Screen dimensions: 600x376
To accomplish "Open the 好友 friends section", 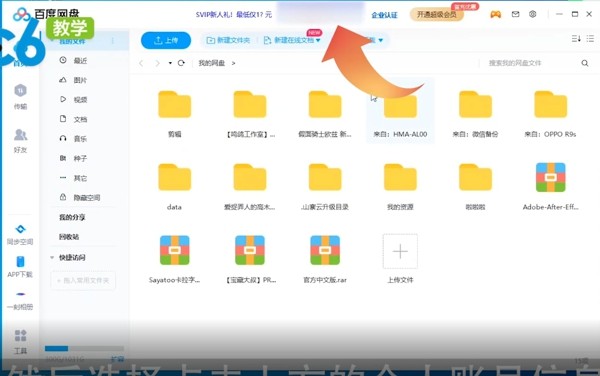I will (x=20, y=140).
